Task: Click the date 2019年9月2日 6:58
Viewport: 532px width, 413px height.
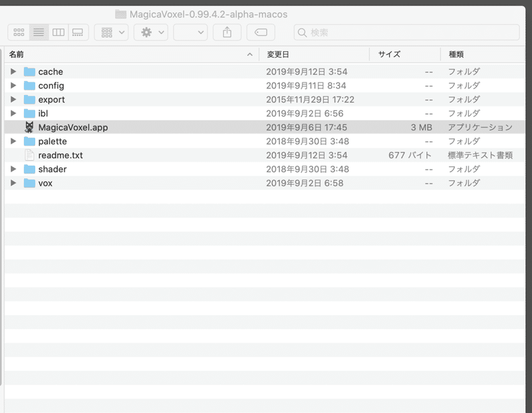Action: click(x=305, y=183)
